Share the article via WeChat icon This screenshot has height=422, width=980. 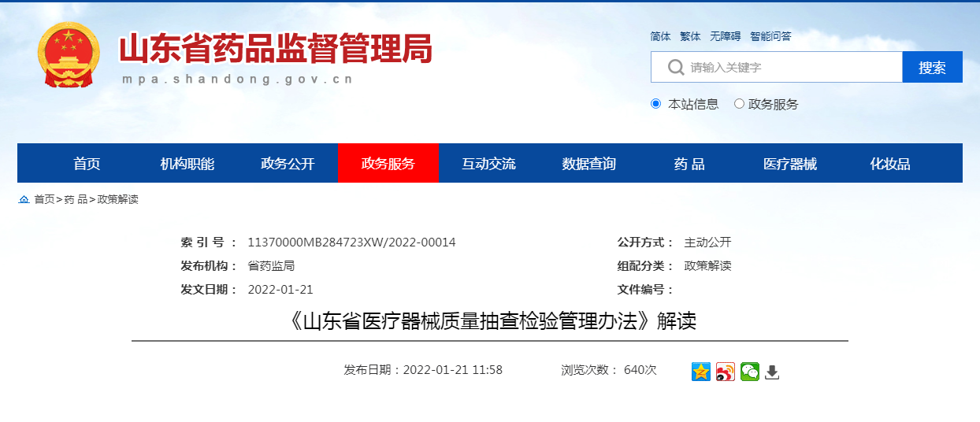pos(749,372)
